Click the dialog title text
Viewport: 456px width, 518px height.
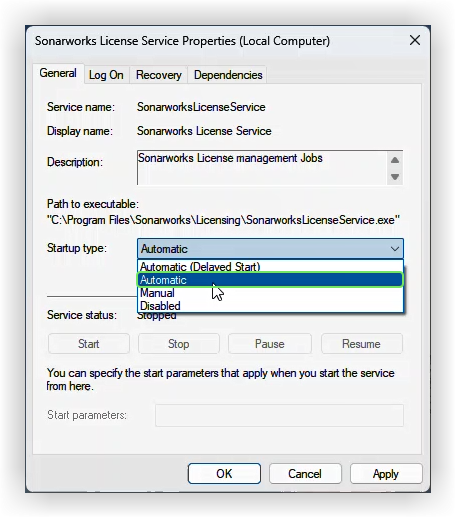coord(182,41)
